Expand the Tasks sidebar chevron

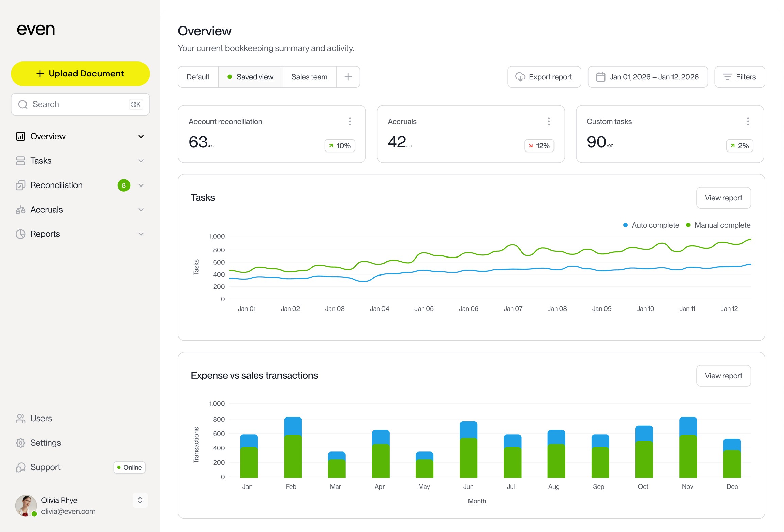[141, 161]
